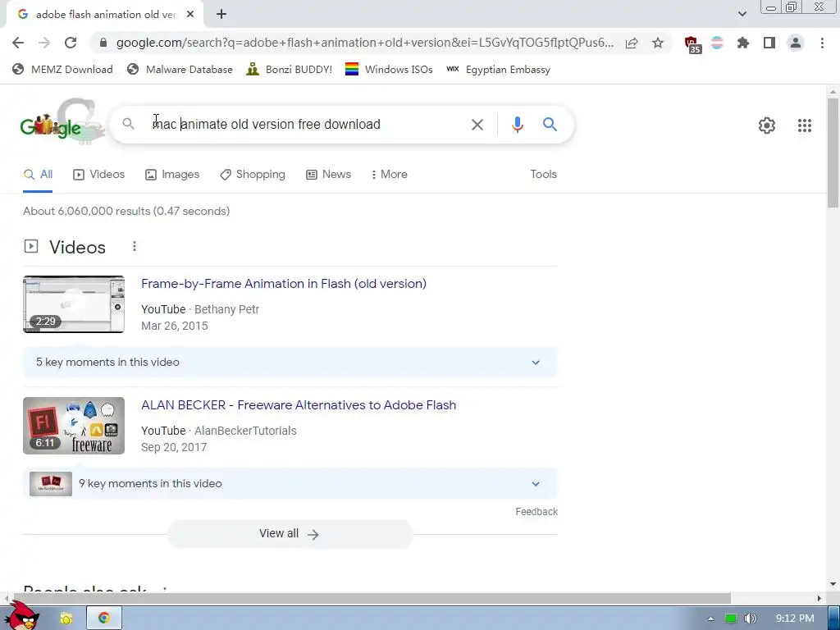This screenshot has height=630, width=840.
Task: Open the search Tools options
Action: coord(543,174)
